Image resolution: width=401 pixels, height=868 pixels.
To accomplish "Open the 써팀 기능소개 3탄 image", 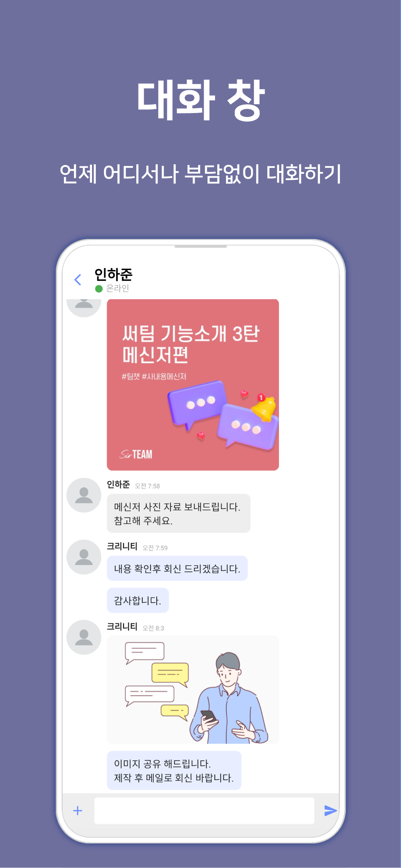I will 193,385.
